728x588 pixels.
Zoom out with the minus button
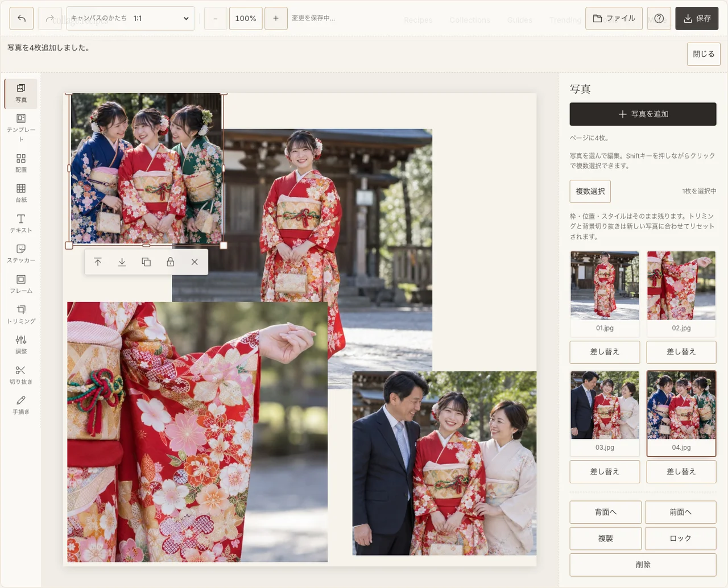[216, 18]
